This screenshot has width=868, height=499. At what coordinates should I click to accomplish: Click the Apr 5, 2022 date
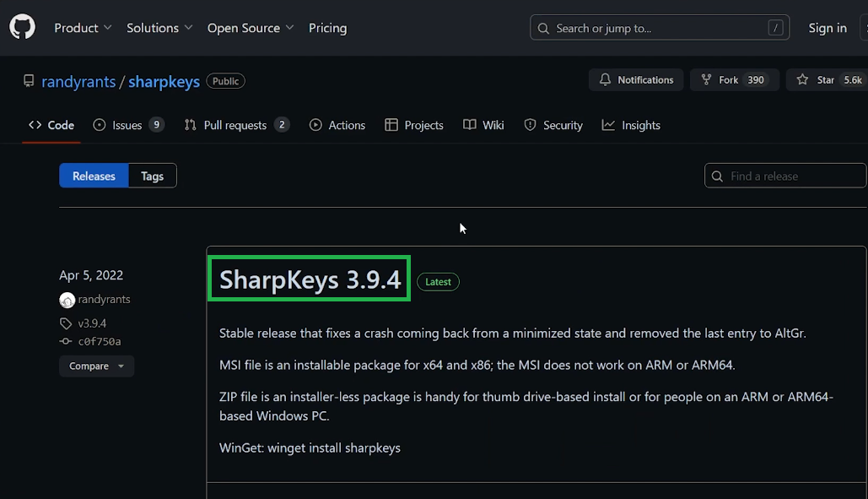click(x=91, y=275)
